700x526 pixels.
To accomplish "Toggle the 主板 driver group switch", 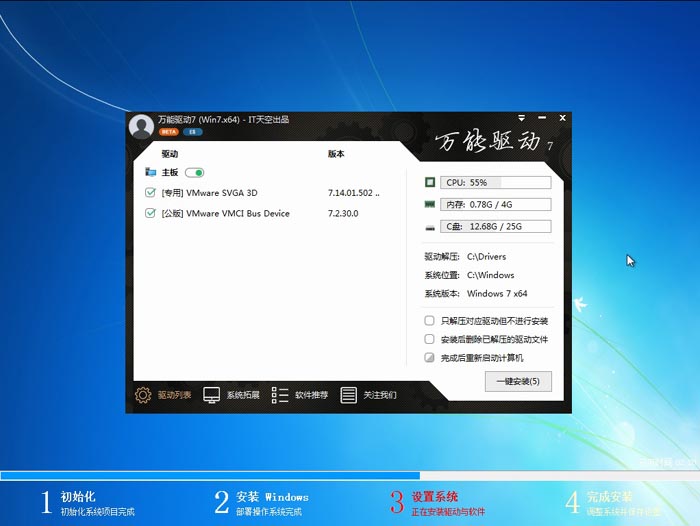I will coord(195,172).
